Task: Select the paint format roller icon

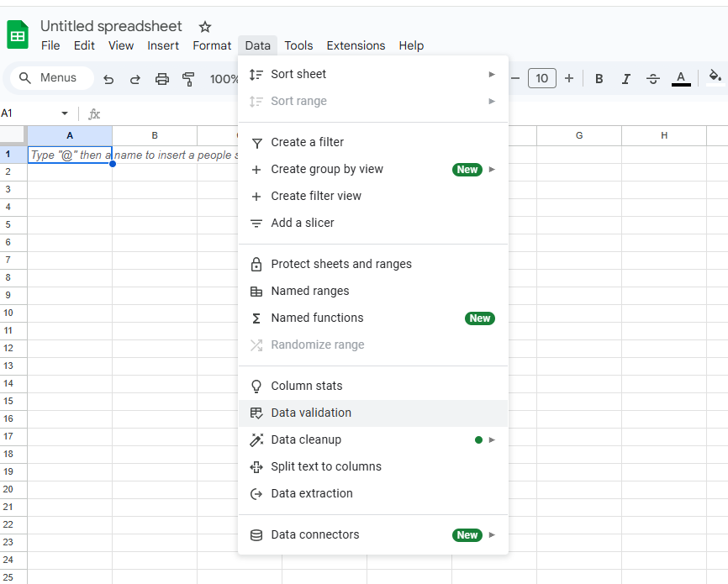Action: click(188, 79)
